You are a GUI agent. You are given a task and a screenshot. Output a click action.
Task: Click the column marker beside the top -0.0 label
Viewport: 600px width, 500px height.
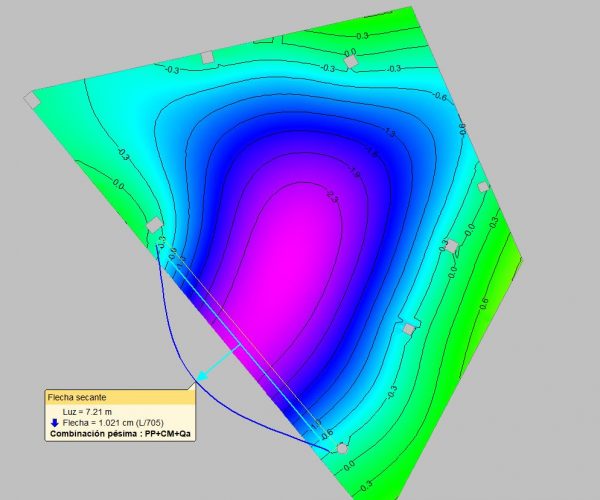[x=352, y=62]
